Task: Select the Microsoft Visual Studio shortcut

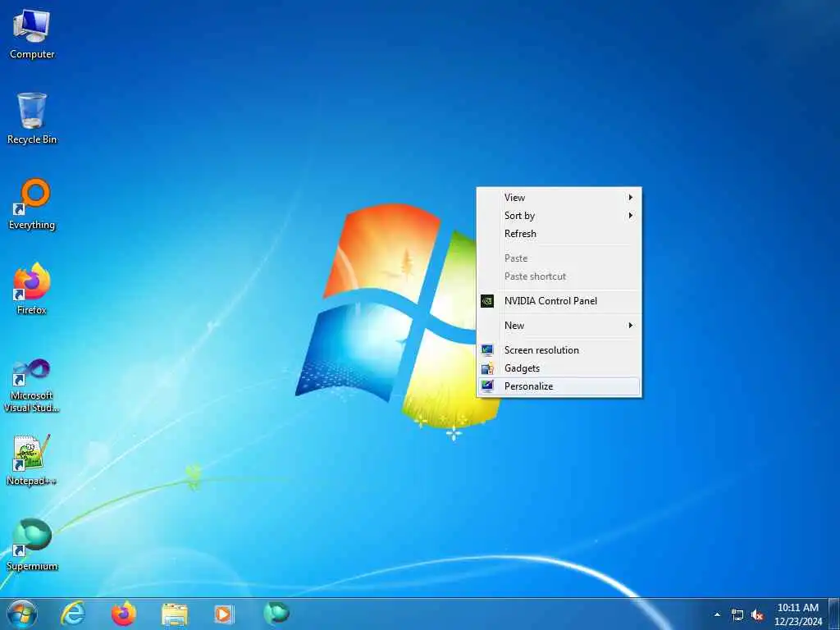Action: tap(32, 386)
